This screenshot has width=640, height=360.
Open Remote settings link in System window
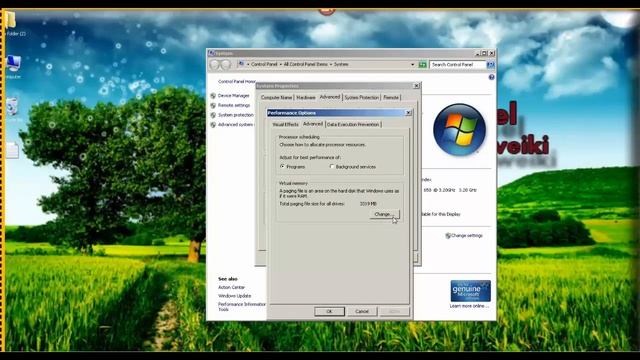coord(234,105)
